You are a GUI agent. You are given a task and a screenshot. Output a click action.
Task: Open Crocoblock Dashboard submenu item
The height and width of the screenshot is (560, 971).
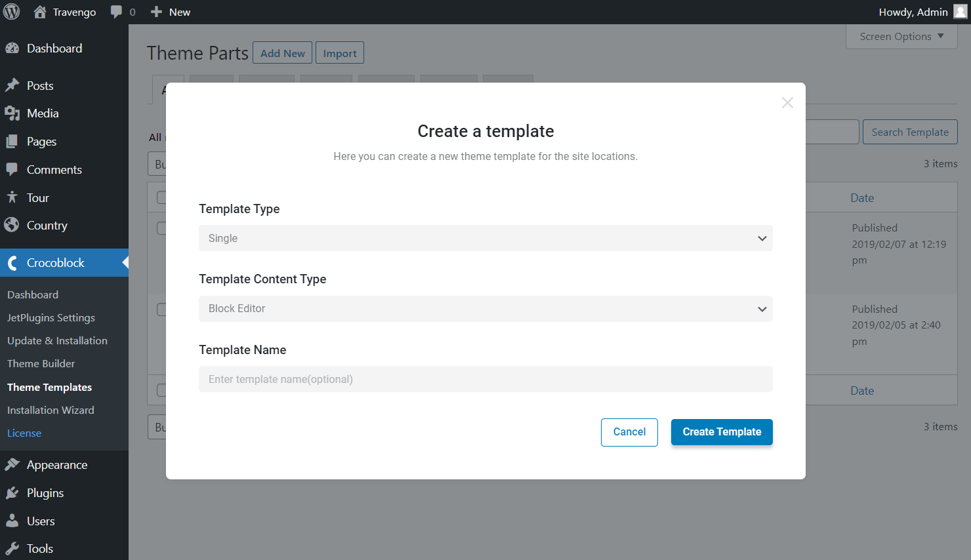pyautogui.click(x=33, y=295)
